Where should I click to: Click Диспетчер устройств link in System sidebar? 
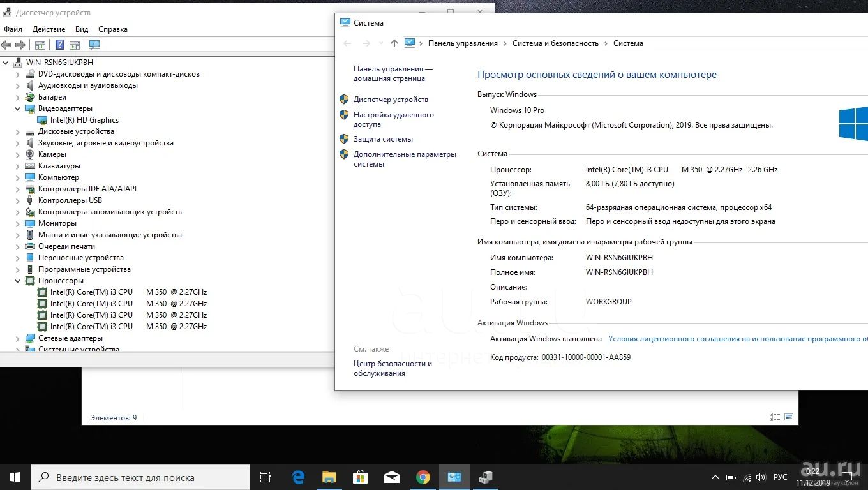pos(391,100)
